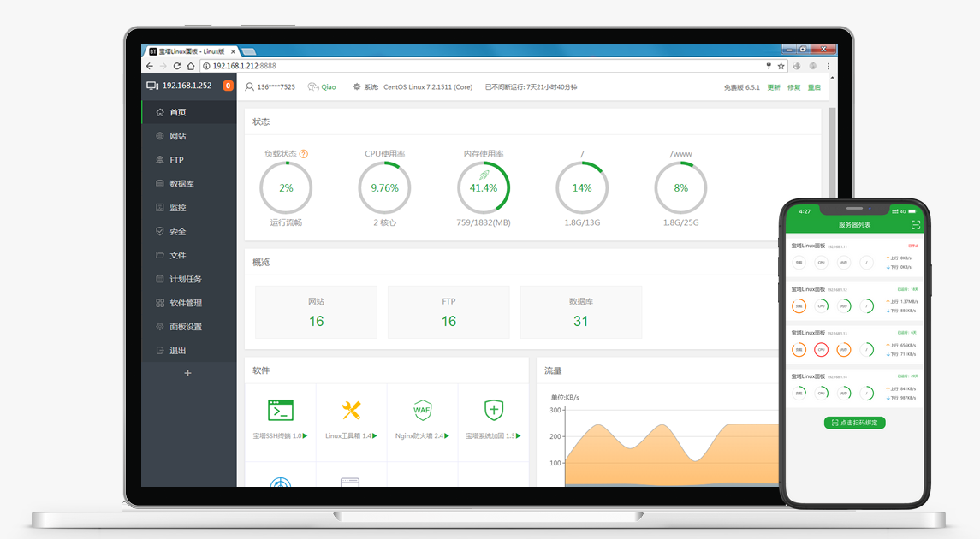The width and height of the screenshot is (980, 539).
Task: Click the Linux工具箱 wrench icon
Action: [351, 410]
